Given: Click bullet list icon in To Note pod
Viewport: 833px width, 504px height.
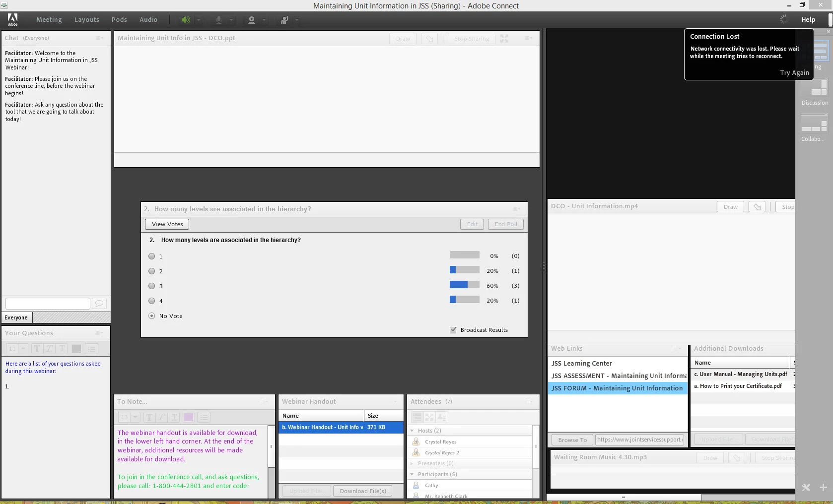Looking at the screenshot, I should (x=204, y=417).
